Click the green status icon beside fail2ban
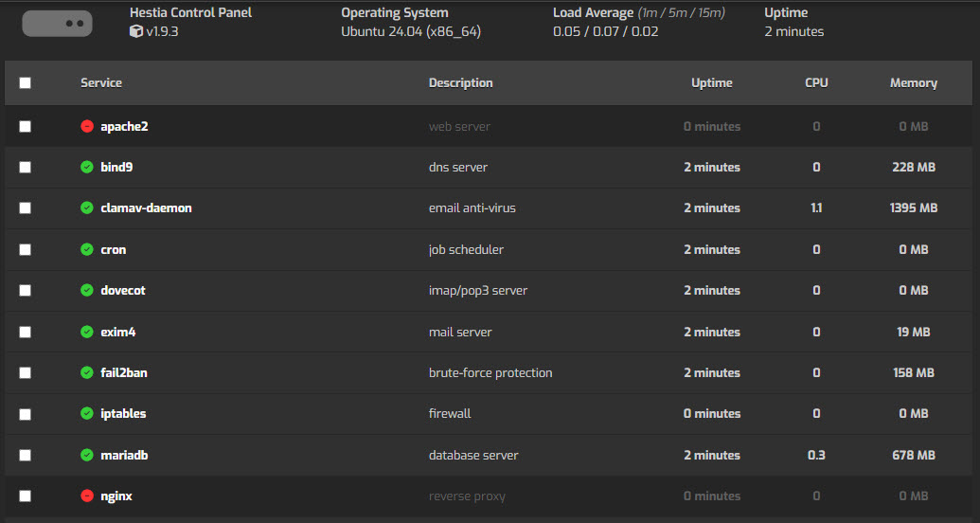This screenshot has height=523, width=980. [87, 373]
